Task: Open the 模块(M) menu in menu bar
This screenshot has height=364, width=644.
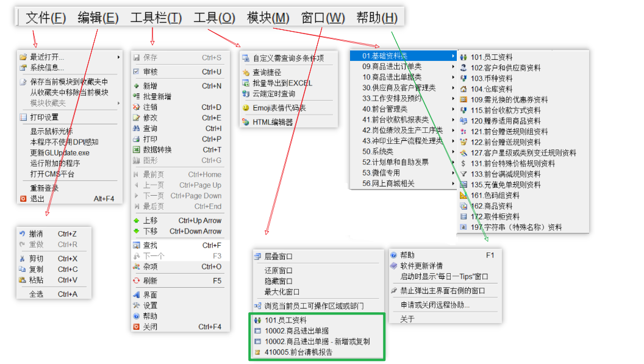Action: point(268,18)
